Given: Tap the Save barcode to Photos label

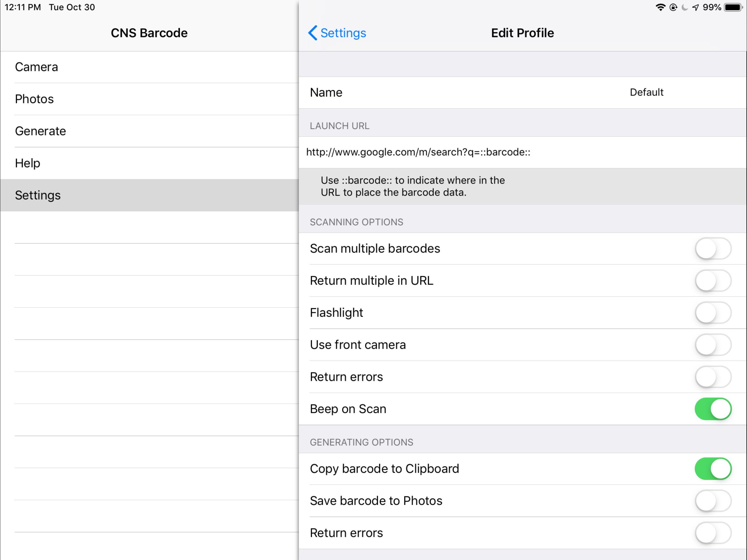Looking at the screenshot, I should click(x=376, y=501).
